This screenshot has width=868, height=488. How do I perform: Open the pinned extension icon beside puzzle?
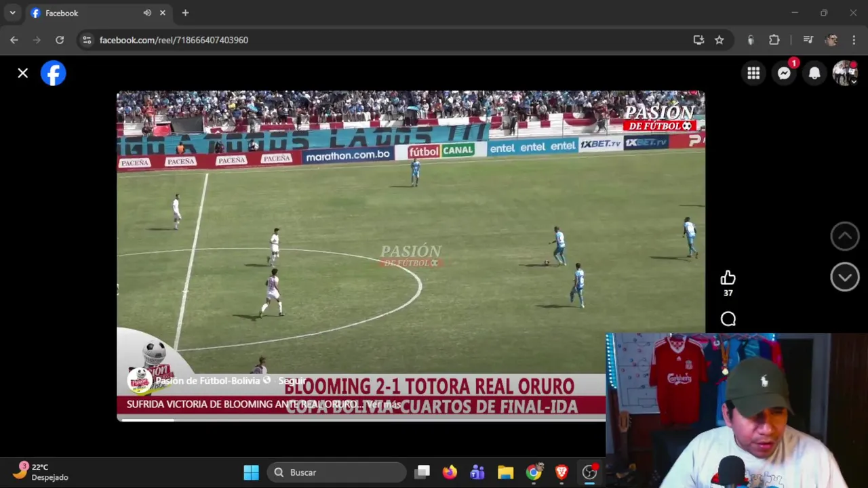(750, 40)
